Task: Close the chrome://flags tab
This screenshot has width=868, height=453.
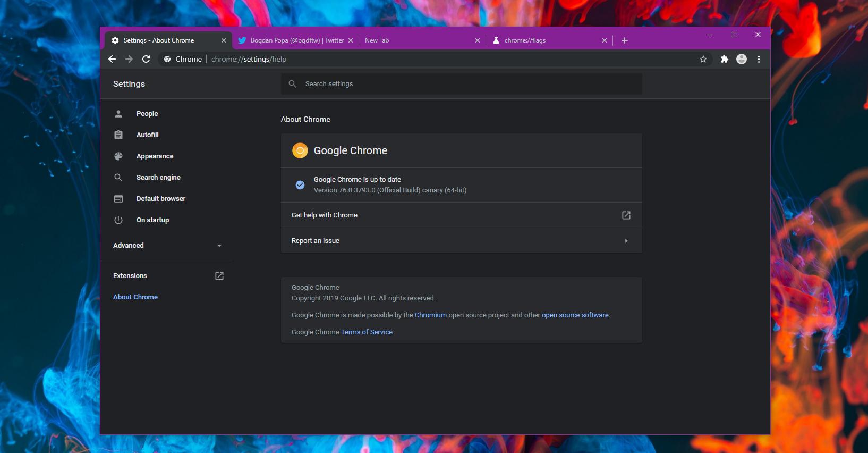Action: [605, 40]
